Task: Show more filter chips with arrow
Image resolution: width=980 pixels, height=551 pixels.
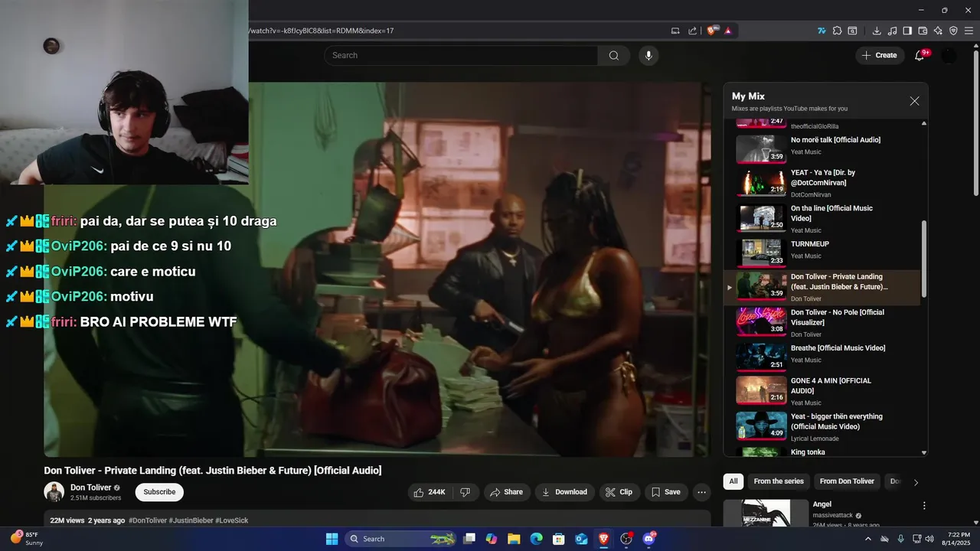Action: [916, 482]
